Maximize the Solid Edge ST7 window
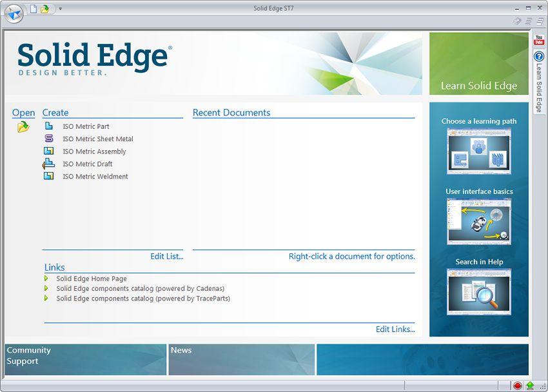 click(x=528, y=8)
